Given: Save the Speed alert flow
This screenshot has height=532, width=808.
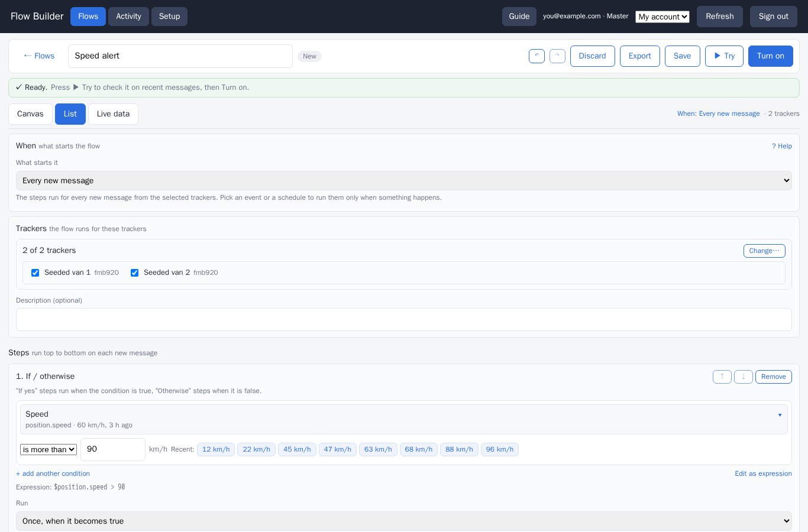Looking at the screenshot, I should [x=683, y=56].
